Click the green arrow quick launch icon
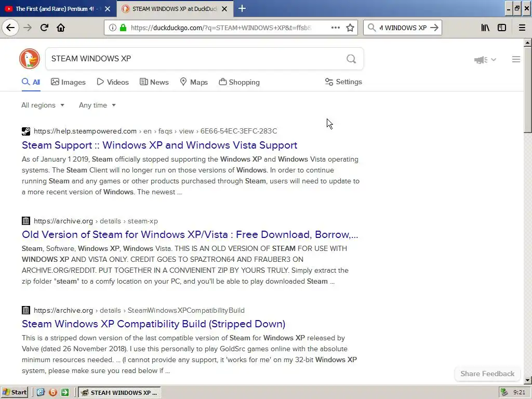The width and height of the screenshot is (532, 399). pyautogui.click(x=65, y=393)
